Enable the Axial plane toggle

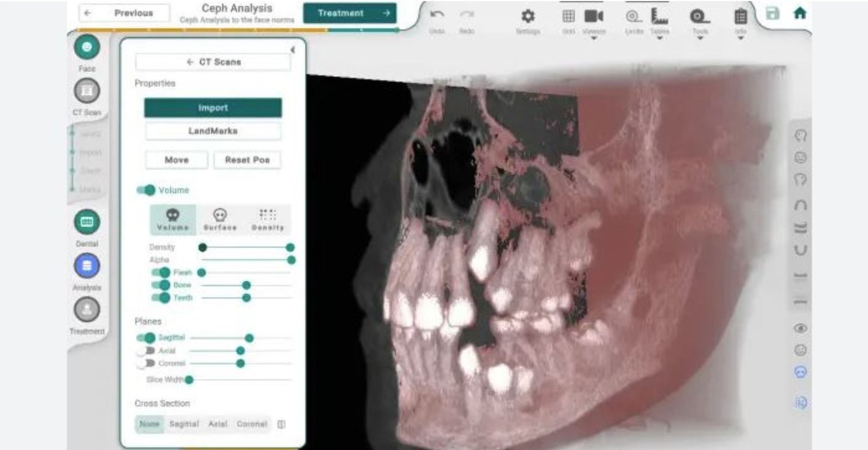(145, 351)
